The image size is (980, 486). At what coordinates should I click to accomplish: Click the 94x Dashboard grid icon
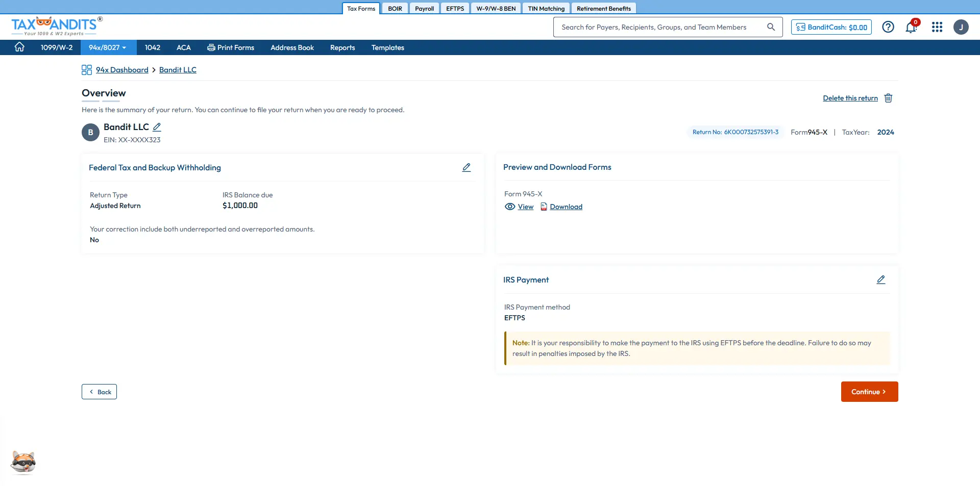point(87,70)
